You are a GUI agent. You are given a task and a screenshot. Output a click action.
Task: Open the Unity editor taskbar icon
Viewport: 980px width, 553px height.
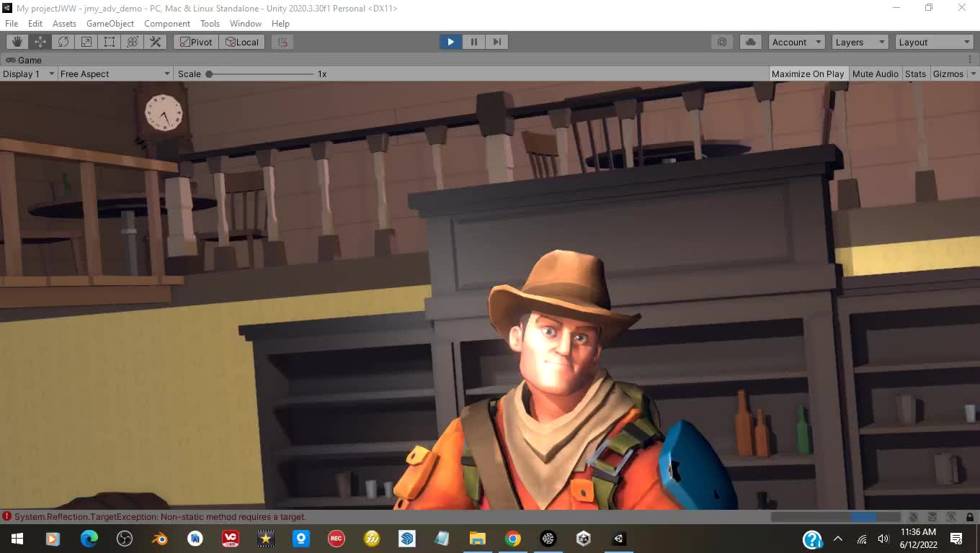coord(619,539)
